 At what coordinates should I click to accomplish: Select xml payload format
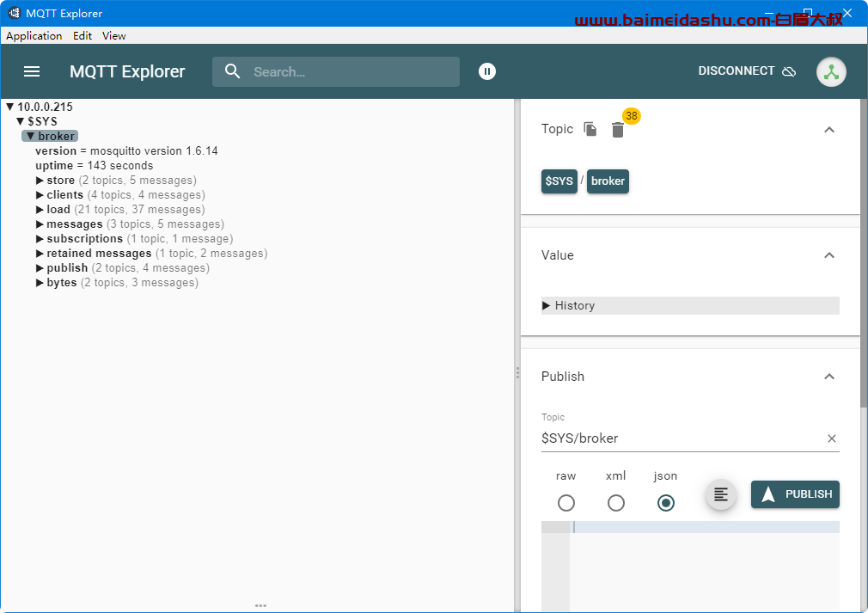pyautogui.click(x=615, y=503)
